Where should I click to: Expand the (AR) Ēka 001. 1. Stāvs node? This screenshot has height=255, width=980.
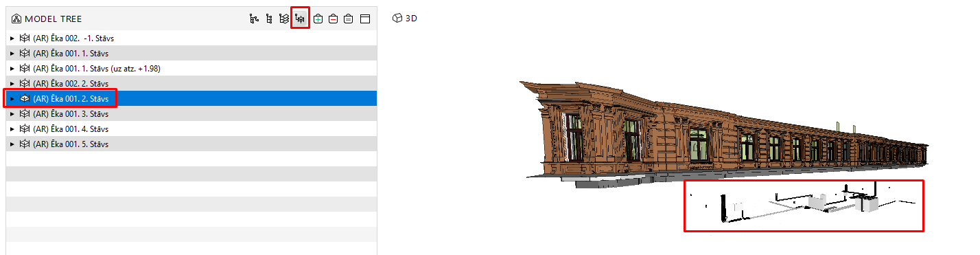click(x=12, y=53)
